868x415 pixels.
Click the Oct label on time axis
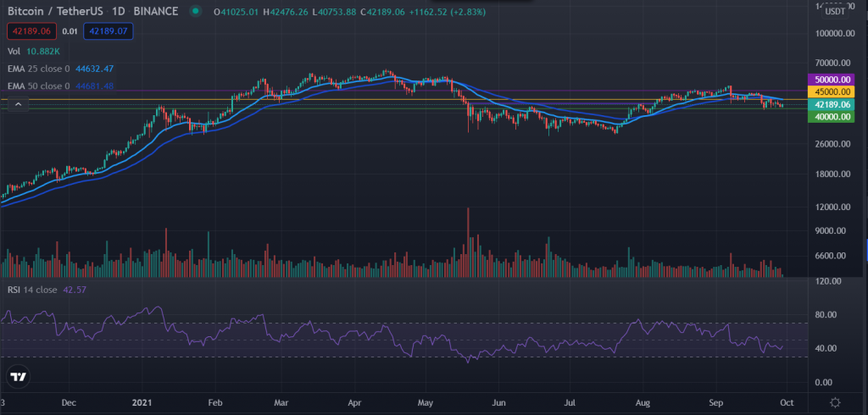coord(787,402)
